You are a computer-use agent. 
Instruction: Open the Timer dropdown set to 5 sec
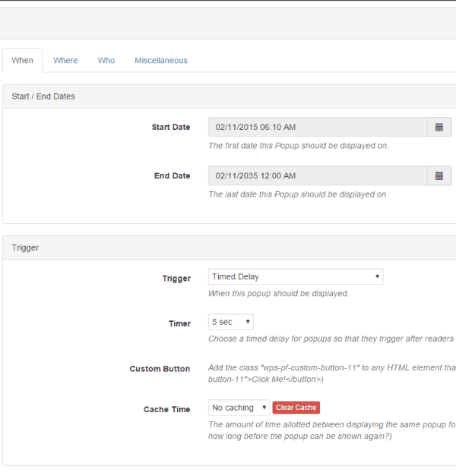point(231,322)
